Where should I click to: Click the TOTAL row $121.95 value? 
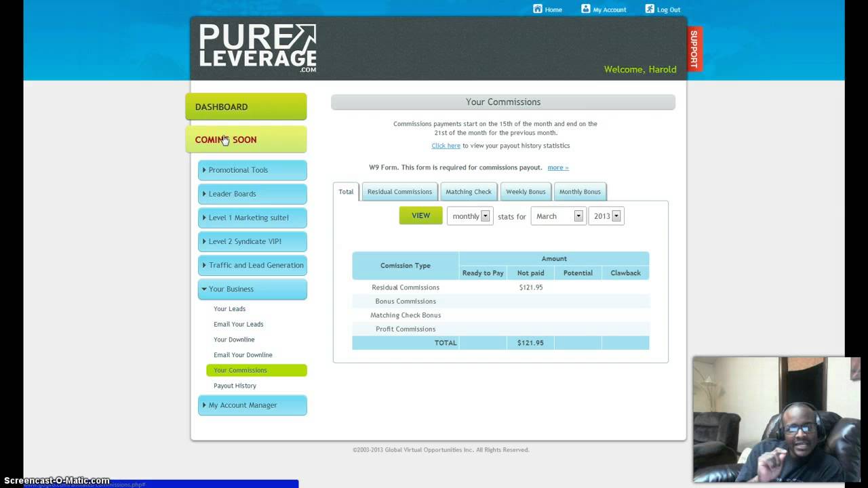pos(530,343)
